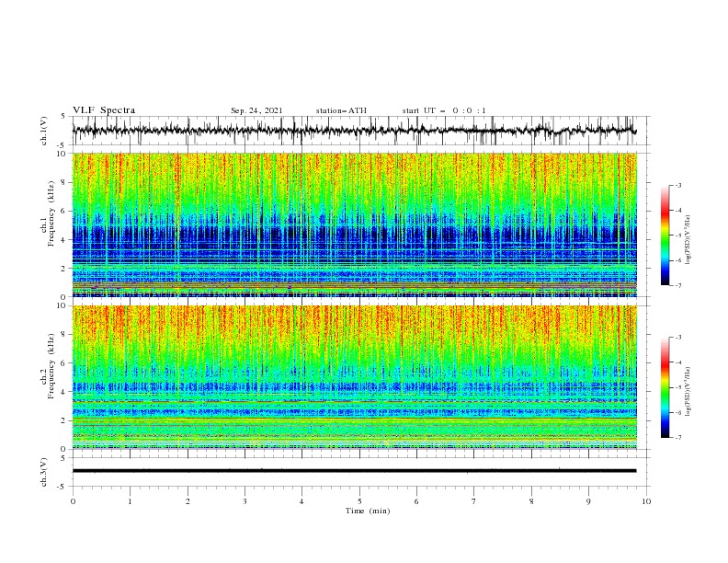Click the ch.2 frequency tick "8"
The height and width of the screenshot is (563, 728).
click(x=64, y=335)
